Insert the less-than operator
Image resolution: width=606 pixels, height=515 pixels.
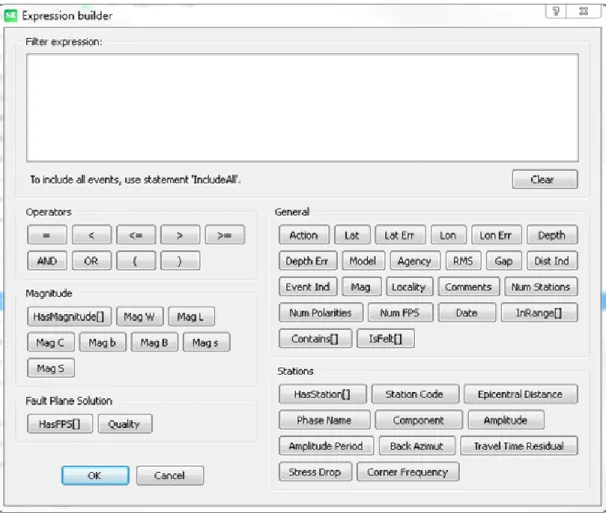click(92, 235)
